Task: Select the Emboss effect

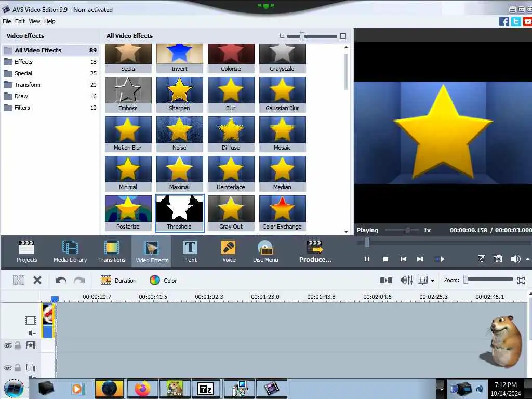Action: coord(128,95)
